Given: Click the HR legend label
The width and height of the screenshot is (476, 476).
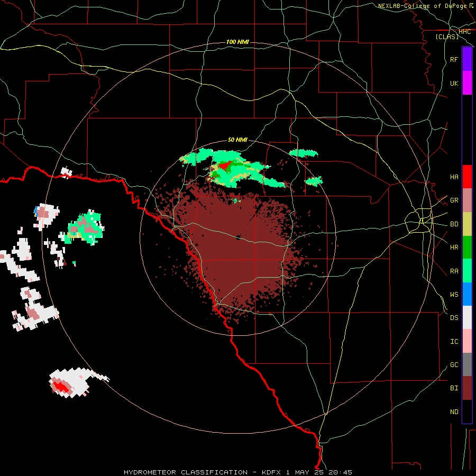Looking at the screenshot, I should (454, 248).
